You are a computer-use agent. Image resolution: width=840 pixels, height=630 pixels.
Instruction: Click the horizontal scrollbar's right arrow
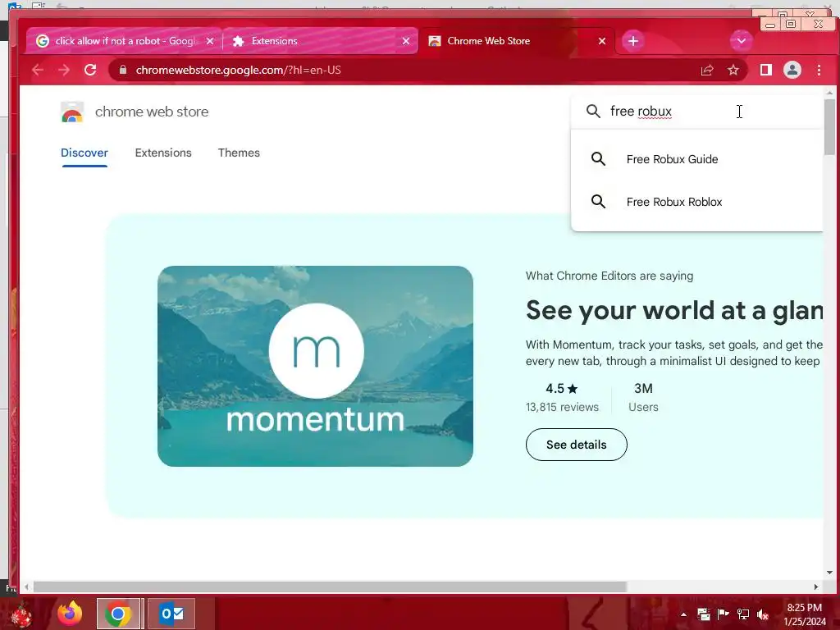pyautogui.click(x=816, y=587)
